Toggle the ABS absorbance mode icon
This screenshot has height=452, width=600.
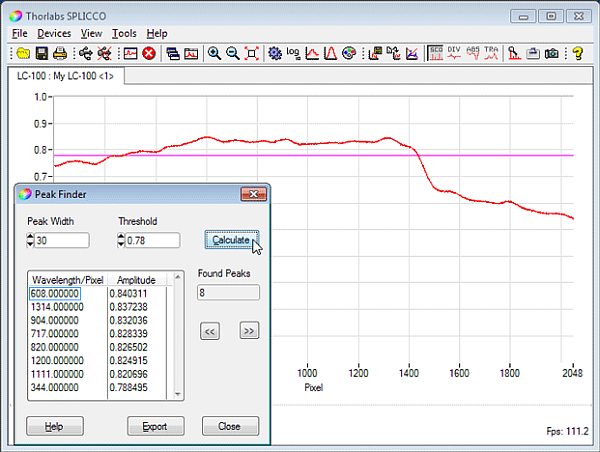[473, 53]
